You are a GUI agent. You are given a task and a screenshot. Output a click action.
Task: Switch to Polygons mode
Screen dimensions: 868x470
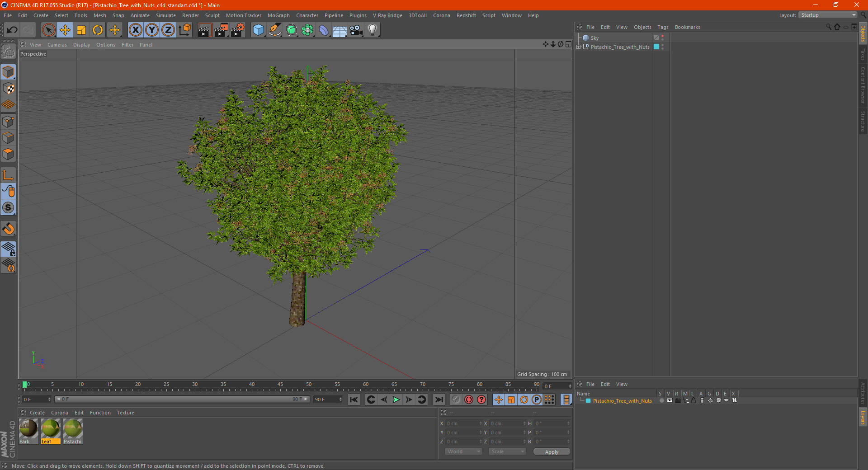tap(8, 154)
